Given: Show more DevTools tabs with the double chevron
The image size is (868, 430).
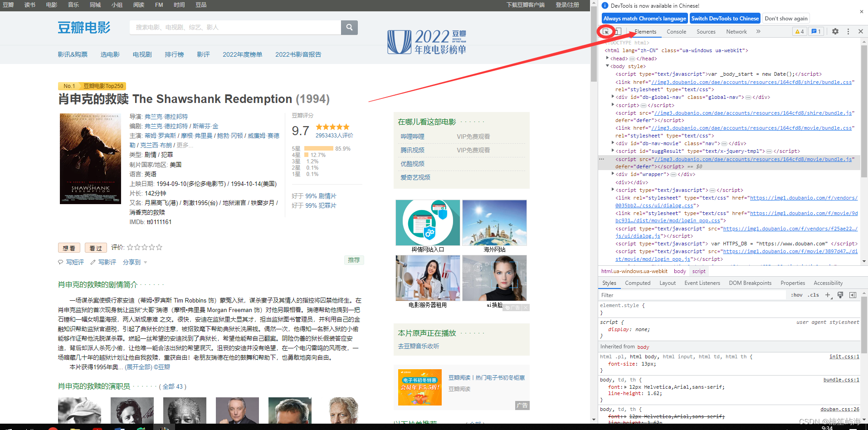Looking at the screenshot, I should point(758,31).
